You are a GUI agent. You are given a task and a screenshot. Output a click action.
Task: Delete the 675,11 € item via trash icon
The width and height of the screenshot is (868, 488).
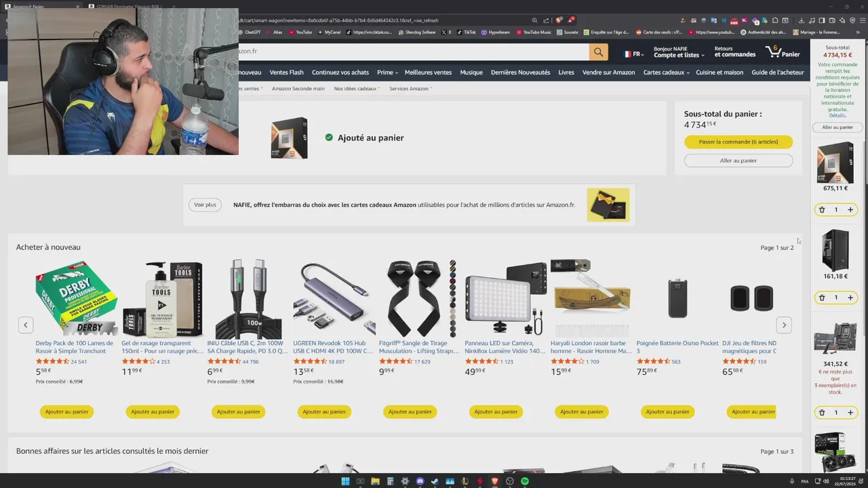[x=822, y=210]
